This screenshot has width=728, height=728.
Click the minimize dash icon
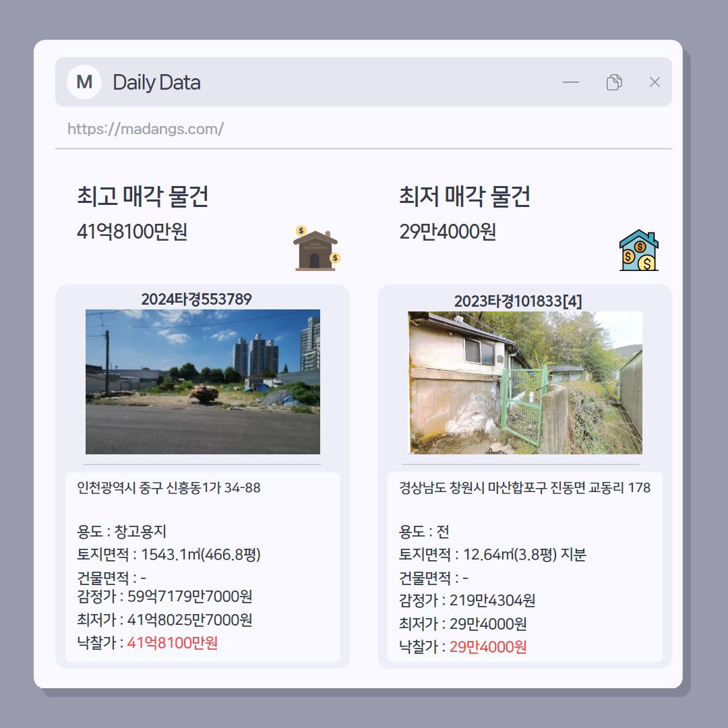coord(571,82)
